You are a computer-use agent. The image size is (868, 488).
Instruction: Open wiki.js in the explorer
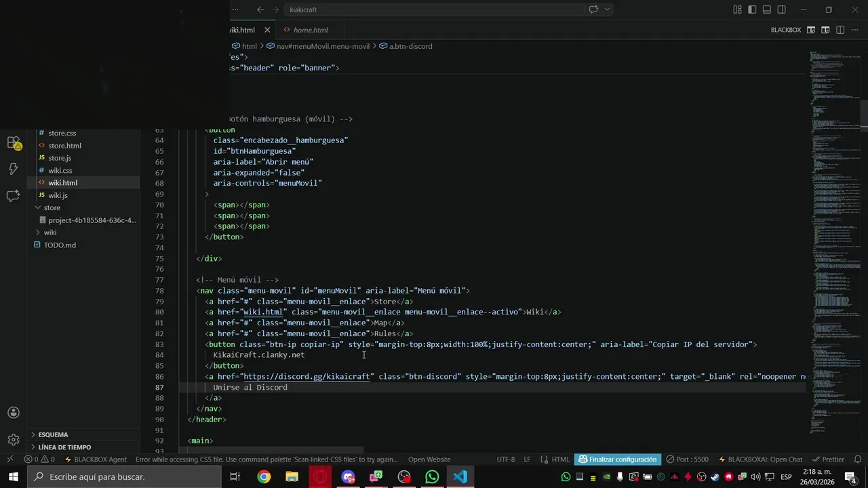(58, 195)
